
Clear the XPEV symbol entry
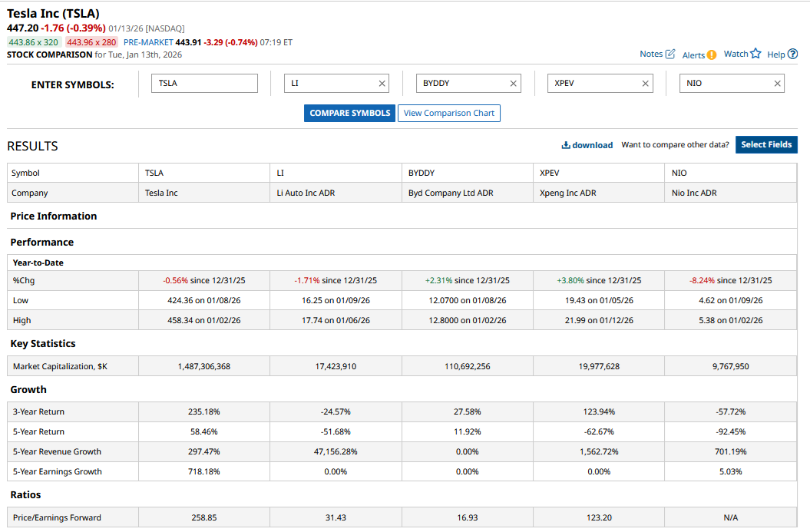point(646,84)
